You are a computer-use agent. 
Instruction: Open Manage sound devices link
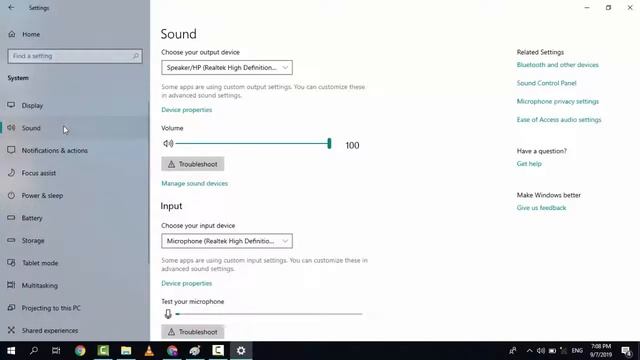(194, 183)
